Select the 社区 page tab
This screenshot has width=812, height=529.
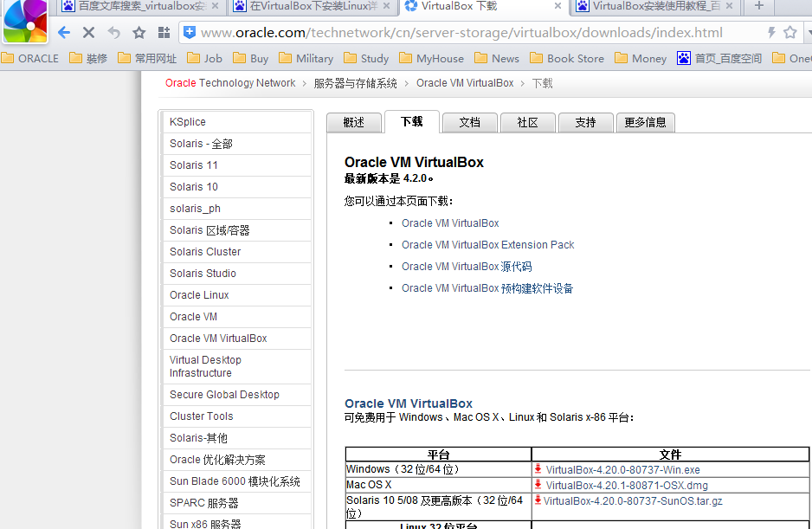(528, 123)
